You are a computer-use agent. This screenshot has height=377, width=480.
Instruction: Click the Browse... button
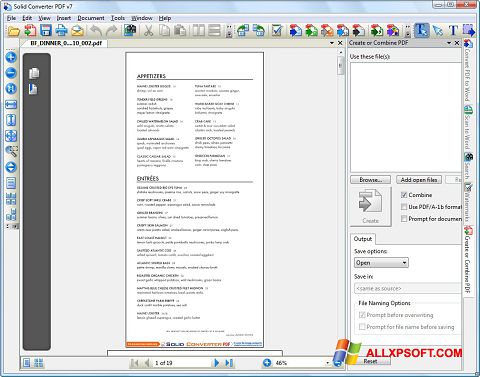(370, 180)
